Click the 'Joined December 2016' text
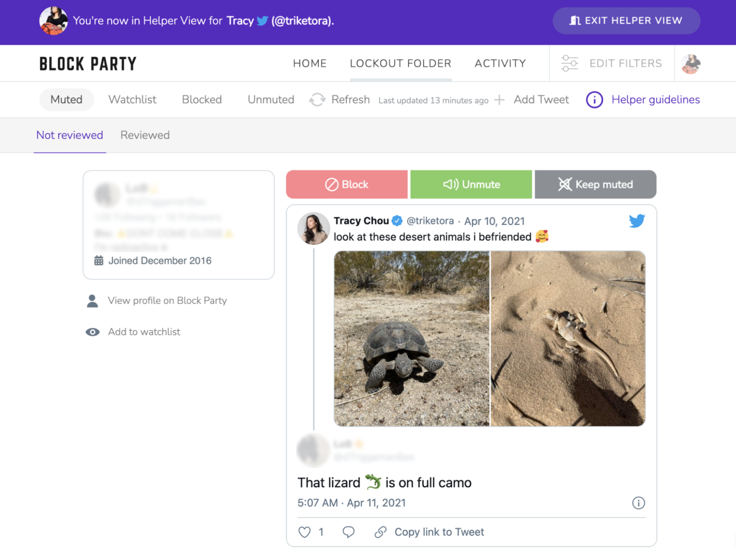 click(x=160, y=261)
